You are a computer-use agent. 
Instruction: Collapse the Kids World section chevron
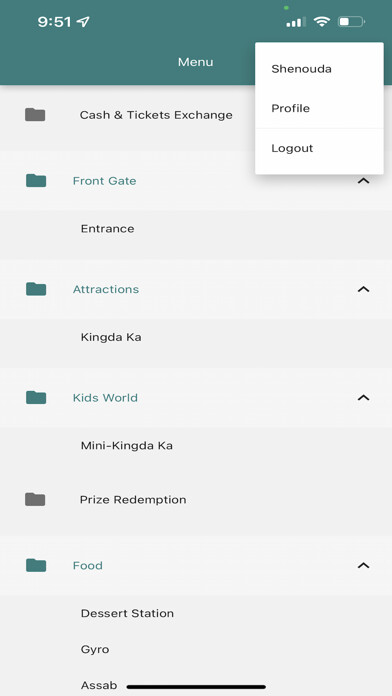[x=364, y=397]
